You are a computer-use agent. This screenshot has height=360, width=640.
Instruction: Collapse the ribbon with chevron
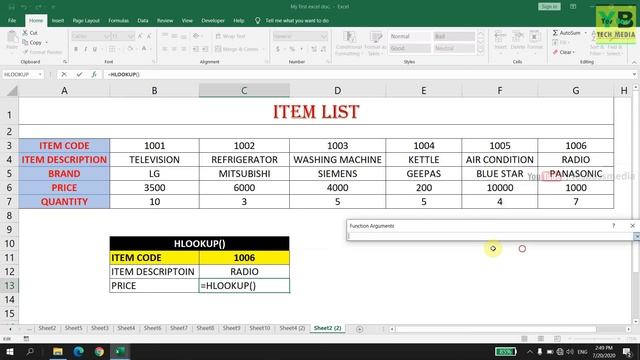click(634, 62)
